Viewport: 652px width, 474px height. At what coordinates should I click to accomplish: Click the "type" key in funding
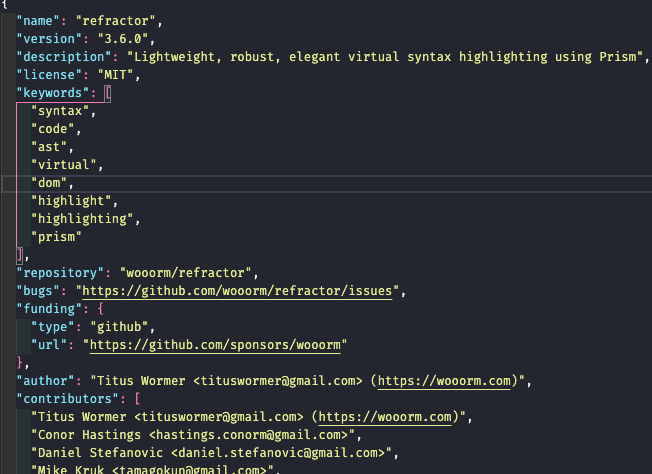click(53, 327)
